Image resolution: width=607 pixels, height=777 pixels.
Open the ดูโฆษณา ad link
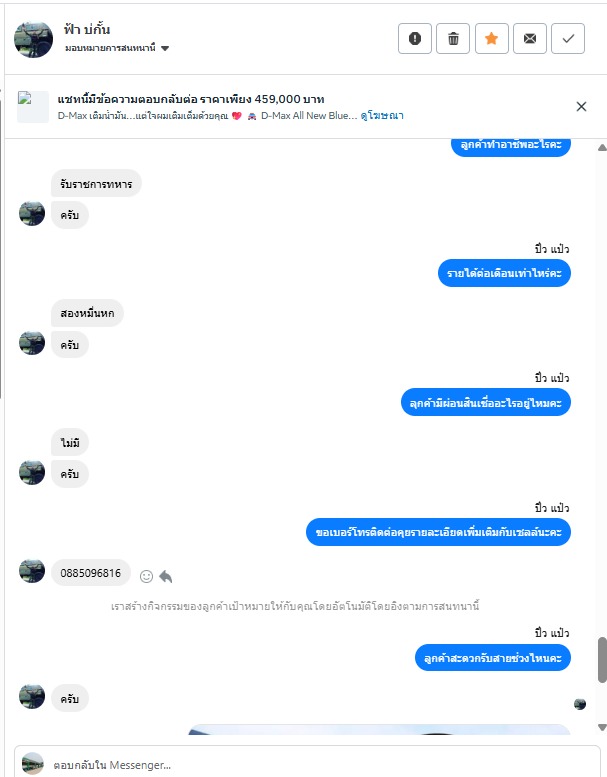click(382, 115)
